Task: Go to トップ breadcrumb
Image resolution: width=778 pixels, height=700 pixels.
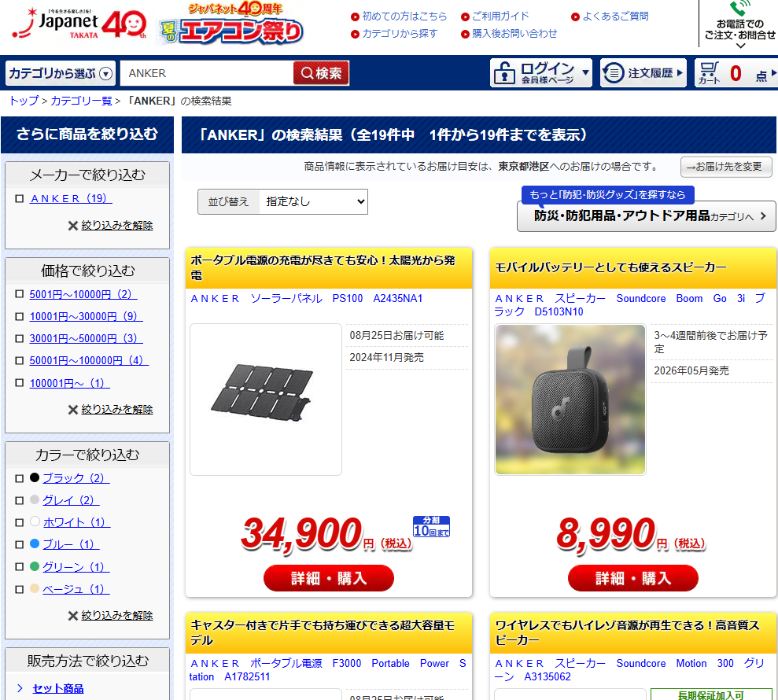Action: [x=24, y=101]
